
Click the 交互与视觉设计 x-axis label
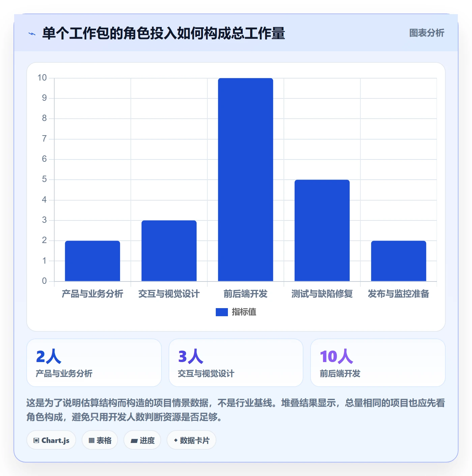tap(169, 294)
